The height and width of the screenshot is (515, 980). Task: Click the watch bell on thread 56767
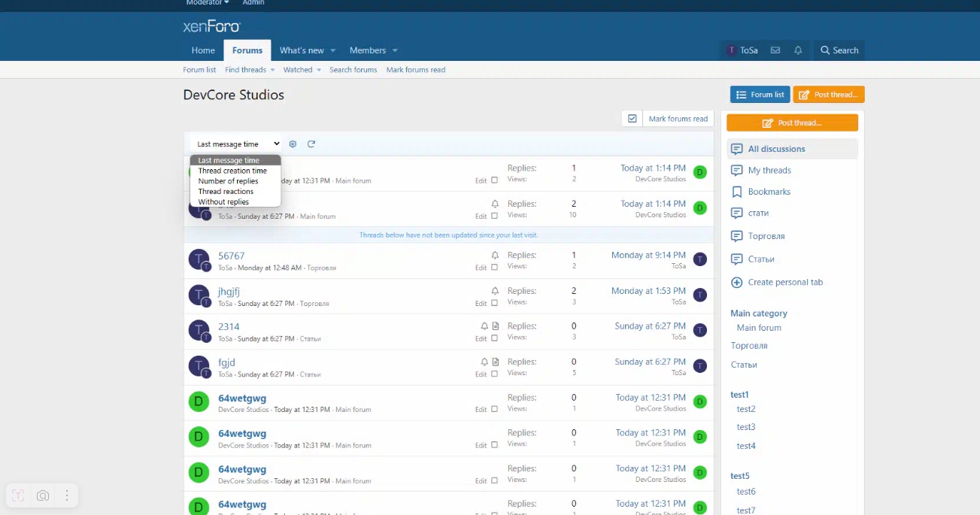(495, 256)
